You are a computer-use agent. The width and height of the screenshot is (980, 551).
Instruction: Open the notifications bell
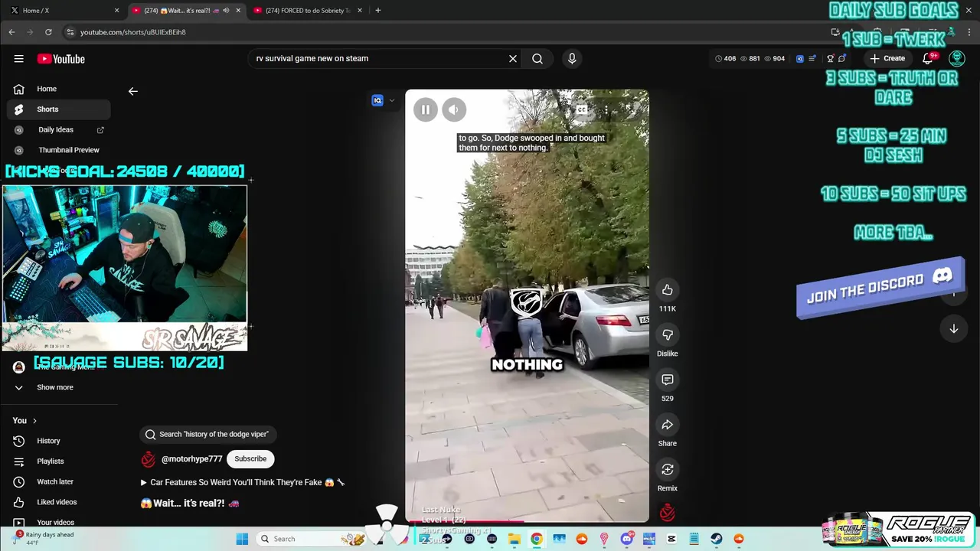point(928,58)
